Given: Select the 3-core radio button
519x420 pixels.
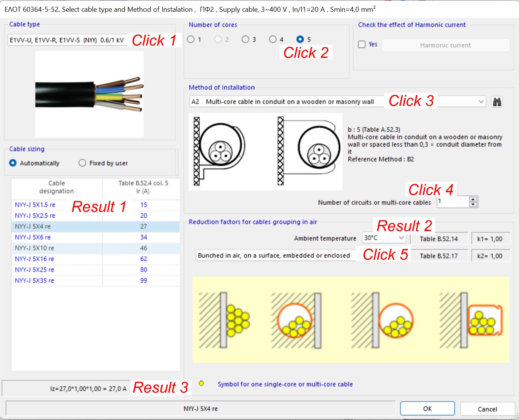Looking at the screenshot, I should click(245, 39).
